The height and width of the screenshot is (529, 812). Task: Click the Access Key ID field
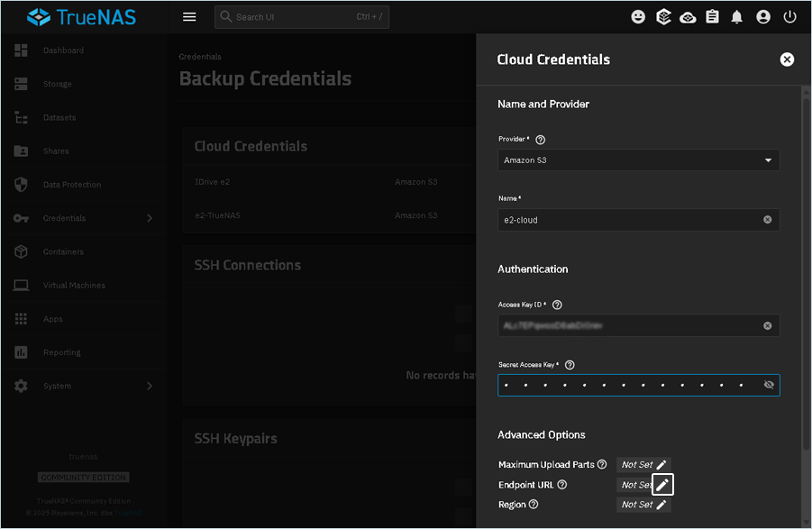(x=639, y=325)
